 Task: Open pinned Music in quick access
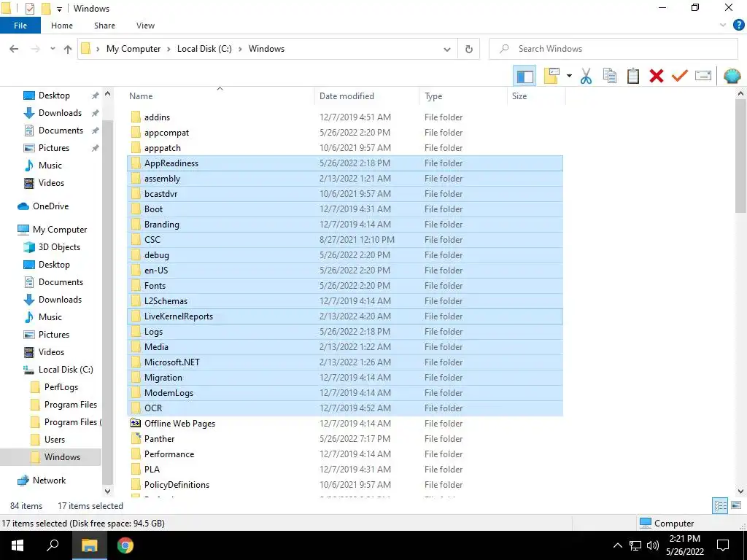tap(50, 166)
